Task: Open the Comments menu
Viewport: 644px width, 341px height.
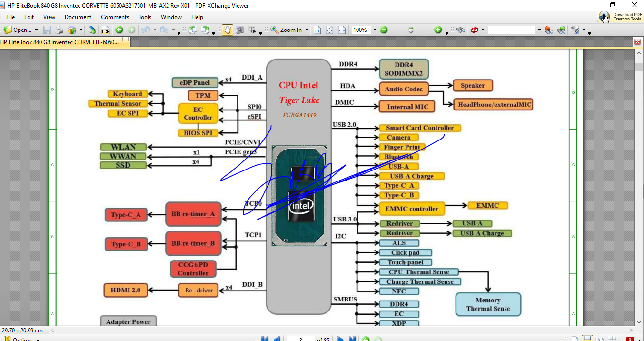Action: click(115, 17)
